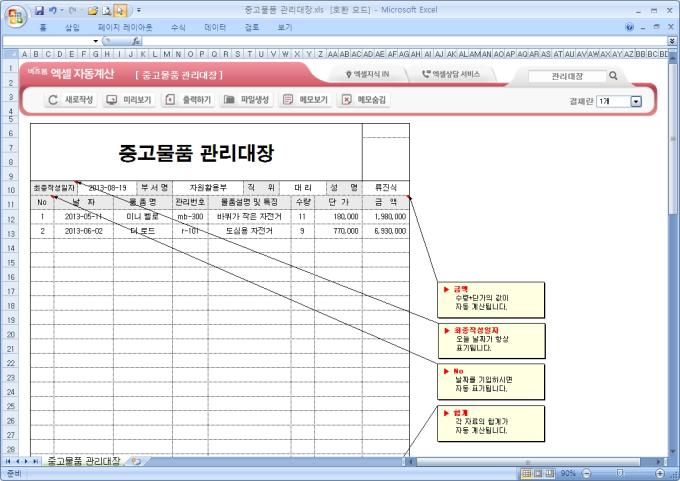Click the 미리보기 button
This screenshot has height=481, width=680.
tap(129, 100)
